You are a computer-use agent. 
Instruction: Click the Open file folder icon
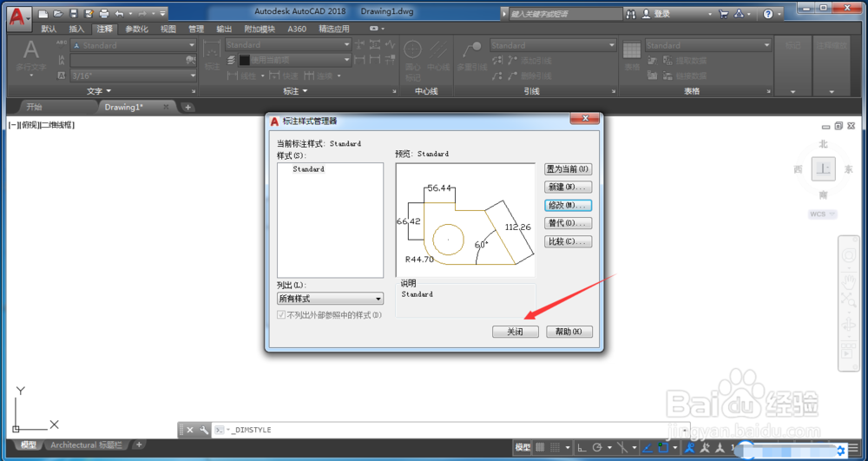click(x=58, y=13)
